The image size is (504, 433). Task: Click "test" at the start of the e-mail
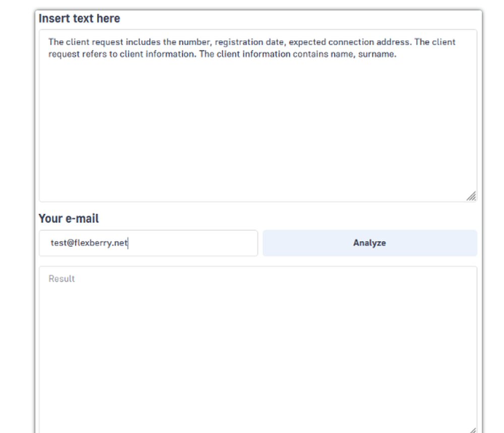[x=57, y=243]
